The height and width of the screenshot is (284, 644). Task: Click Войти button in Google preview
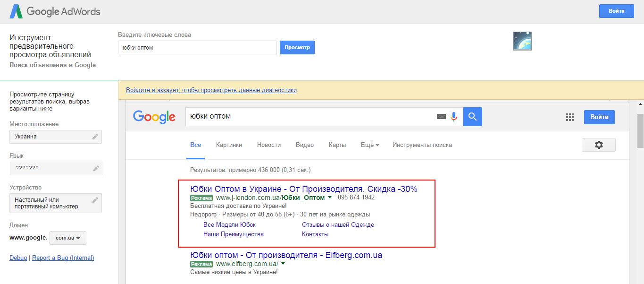tap(599, 117)
